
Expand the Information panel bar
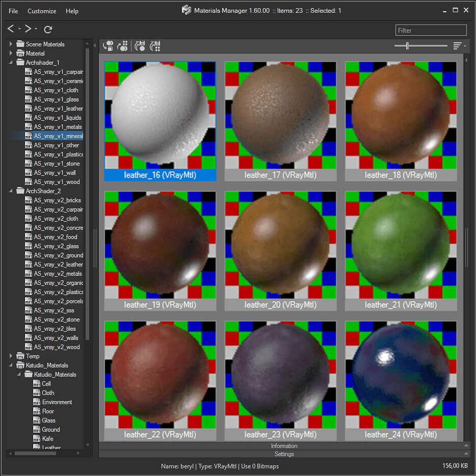tap(283, 445)
